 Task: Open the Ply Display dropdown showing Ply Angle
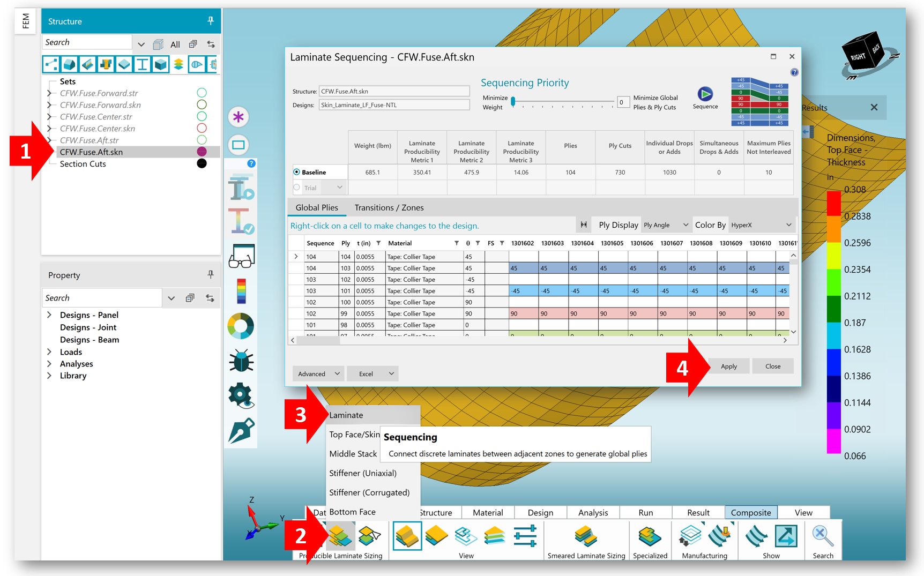tap(666, 225)
